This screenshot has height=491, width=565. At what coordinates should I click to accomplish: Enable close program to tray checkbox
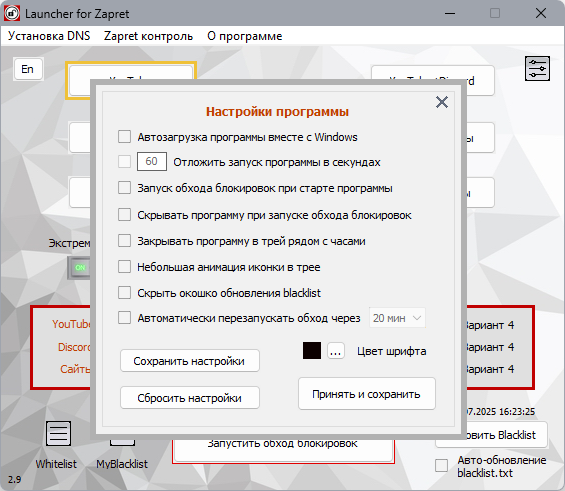tap(124, 241)
